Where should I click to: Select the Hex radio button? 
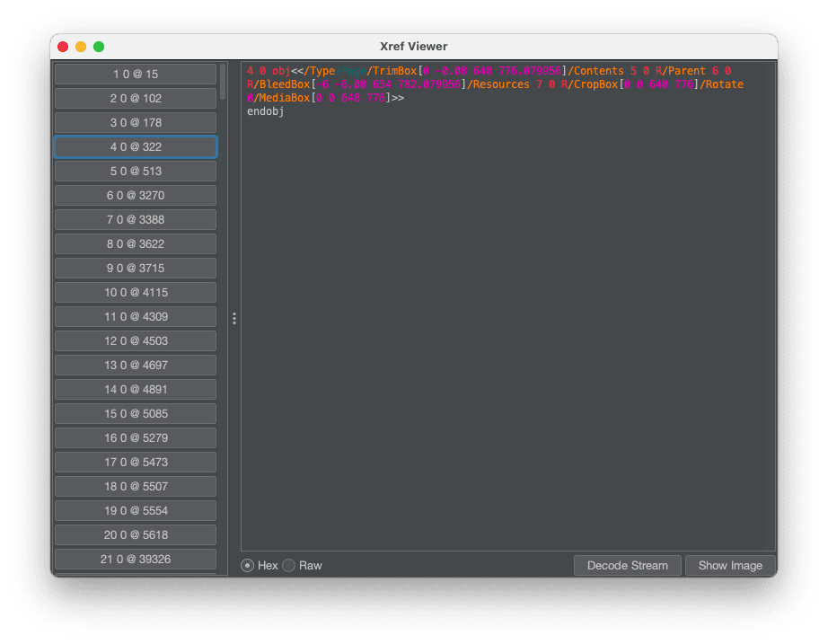tap(248, 566)
